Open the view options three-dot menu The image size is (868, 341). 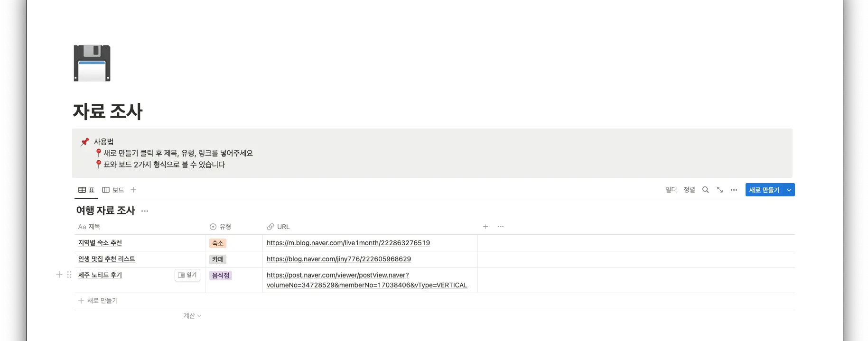[x=734, y=190]
